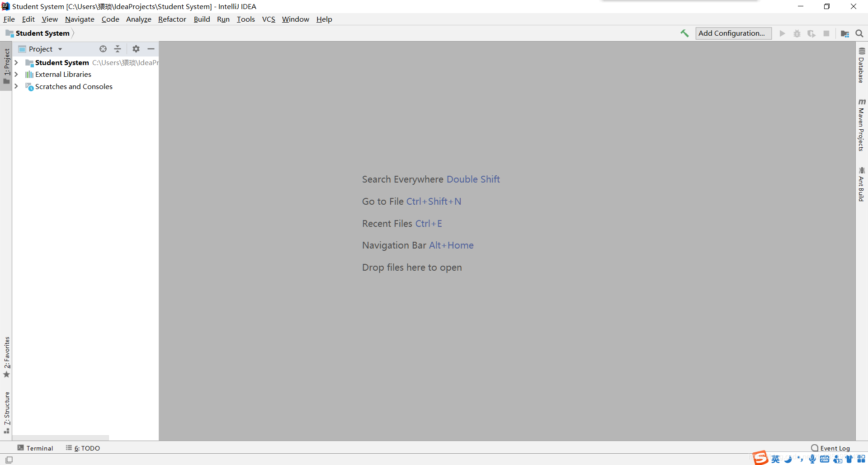Open the Build menu
868x465 pixels.
202,19
